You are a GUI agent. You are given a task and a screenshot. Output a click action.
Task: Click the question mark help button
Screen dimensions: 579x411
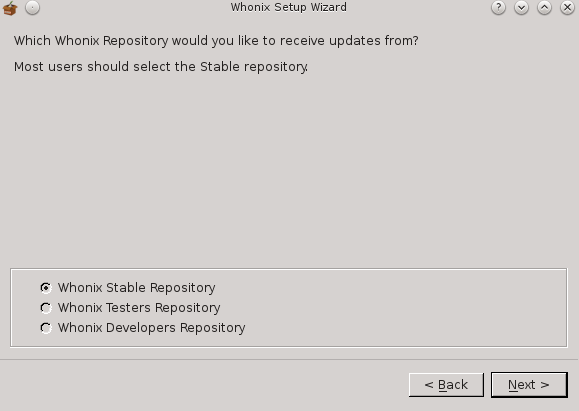499,7
